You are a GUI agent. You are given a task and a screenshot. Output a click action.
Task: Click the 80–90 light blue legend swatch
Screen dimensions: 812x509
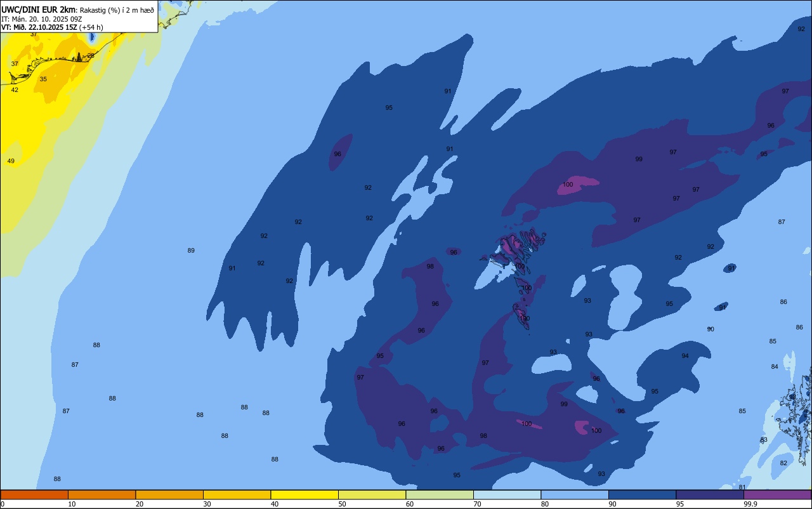[575, 494]
